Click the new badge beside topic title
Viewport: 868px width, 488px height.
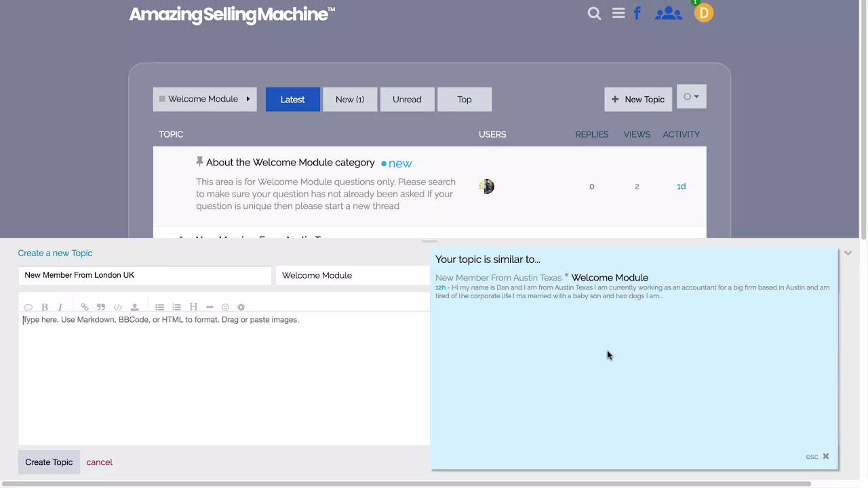(x=397, y=163)
